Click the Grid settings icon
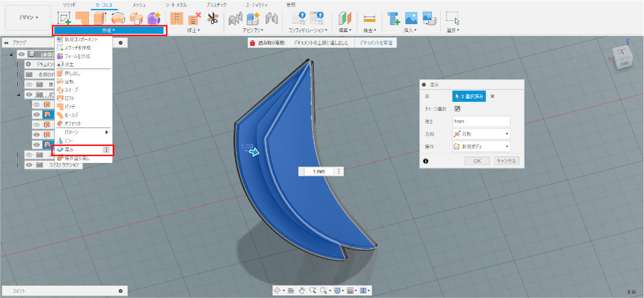 click(350, 290)
